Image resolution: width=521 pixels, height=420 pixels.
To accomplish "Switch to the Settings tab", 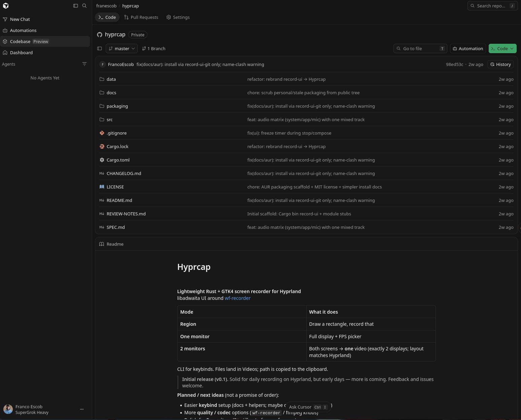I will [178, 17].
